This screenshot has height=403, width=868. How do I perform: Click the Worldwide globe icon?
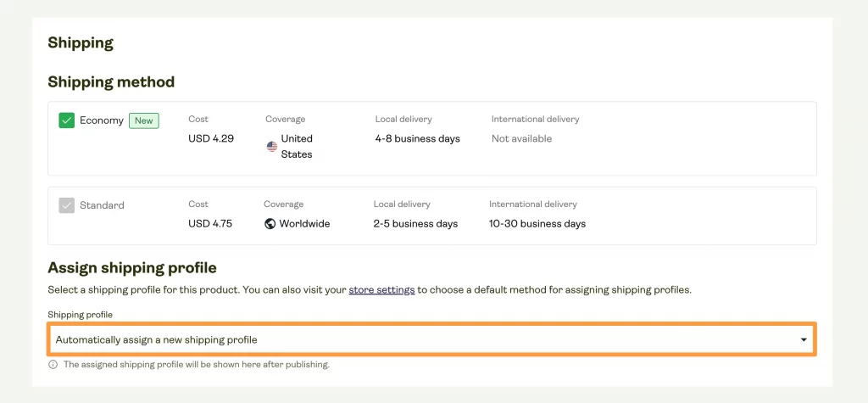(x=270, y=224)
